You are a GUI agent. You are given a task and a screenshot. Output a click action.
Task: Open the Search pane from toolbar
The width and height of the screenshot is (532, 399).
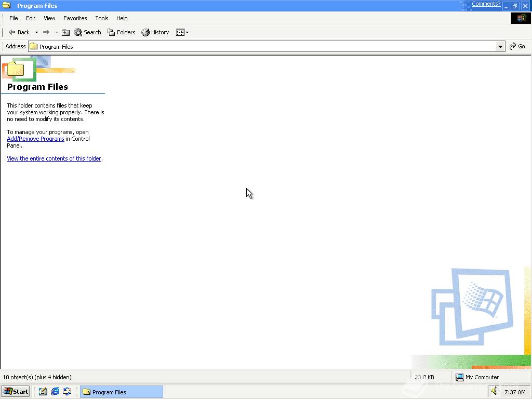tap(87, 32)
